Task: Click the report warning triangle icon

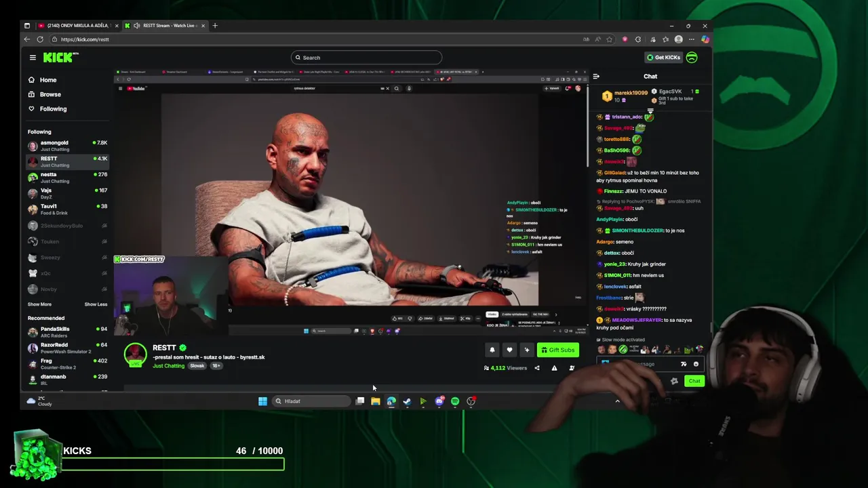Action: pos(554,368)
